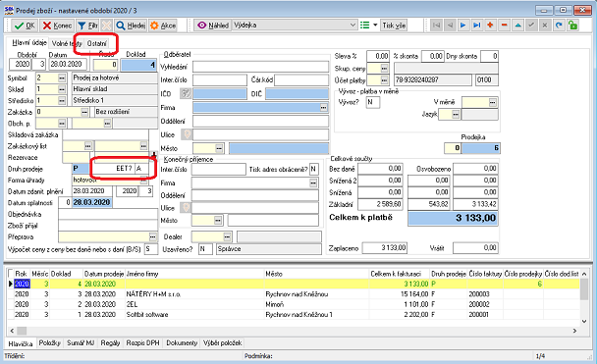Click the Tisk vše button
The image size is (597, 364).
pyautogui.click(x=394, y=26)
